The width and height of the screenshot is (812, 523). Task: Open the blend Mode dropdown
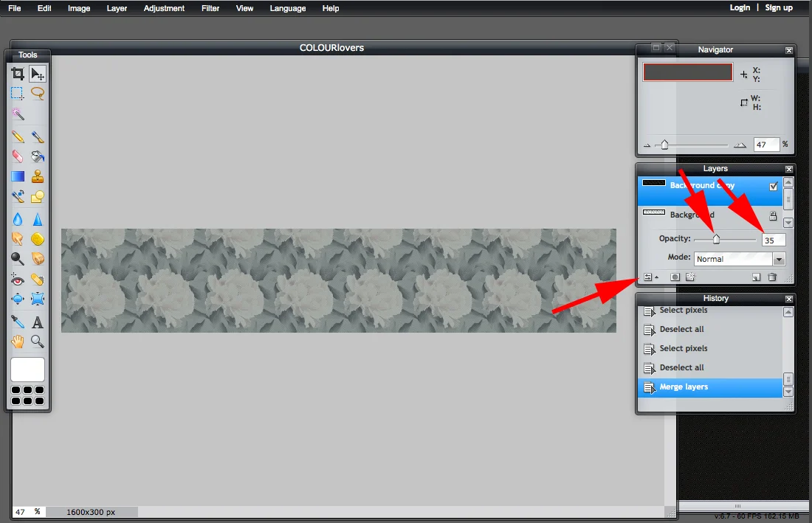[x=740, y=259]
